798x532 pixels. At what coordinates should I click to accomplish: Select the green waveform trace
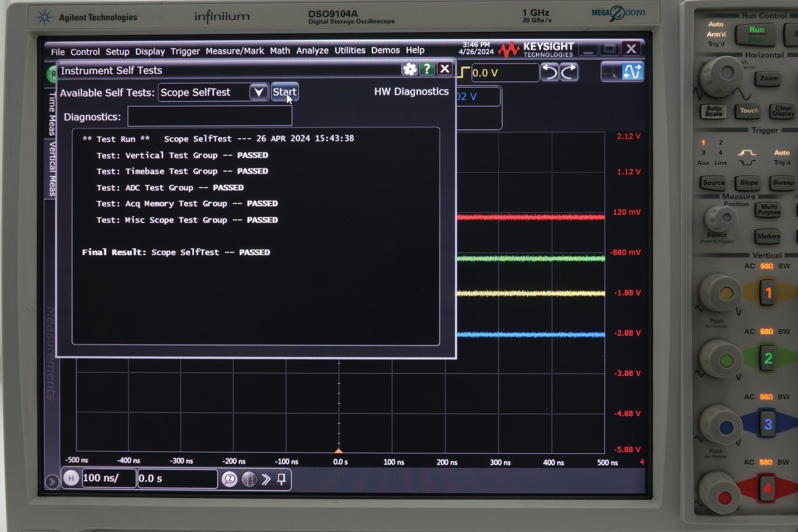[x=530, y=258]
